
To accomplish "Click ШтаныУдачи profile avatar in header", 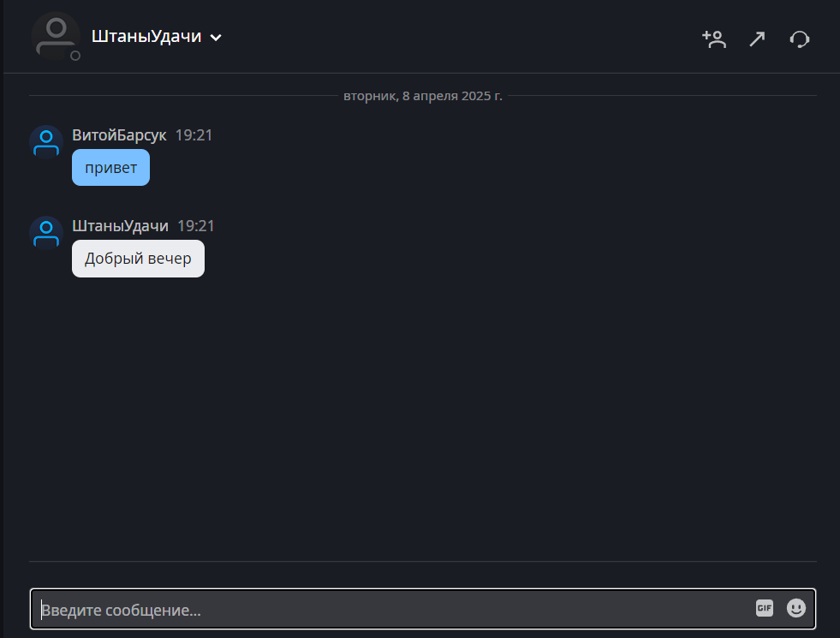I will pos(56,37).
